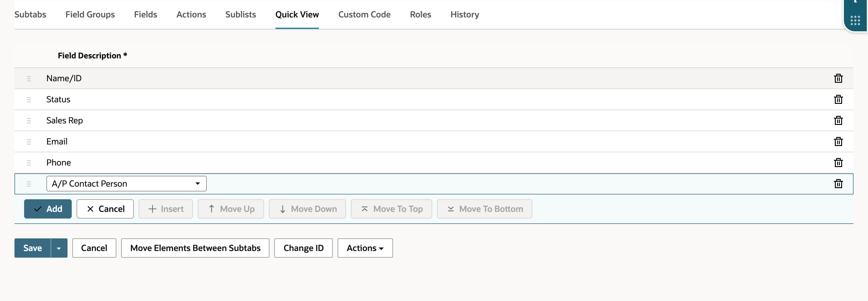Click the Move Up button
The width and height of the screenshot is (868, 301).
tap(231, 209)
